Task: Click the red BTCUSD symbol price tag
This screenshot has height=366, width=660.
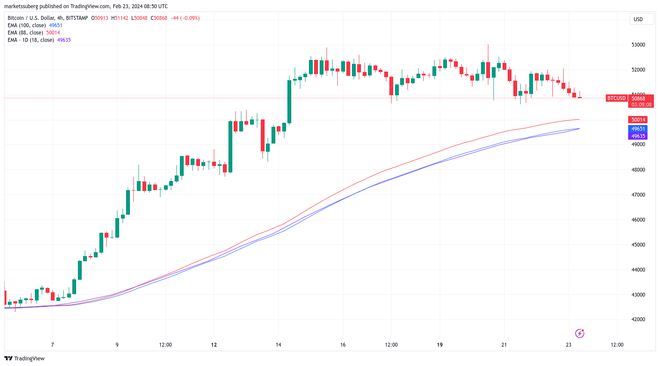Action: point(616,98)
